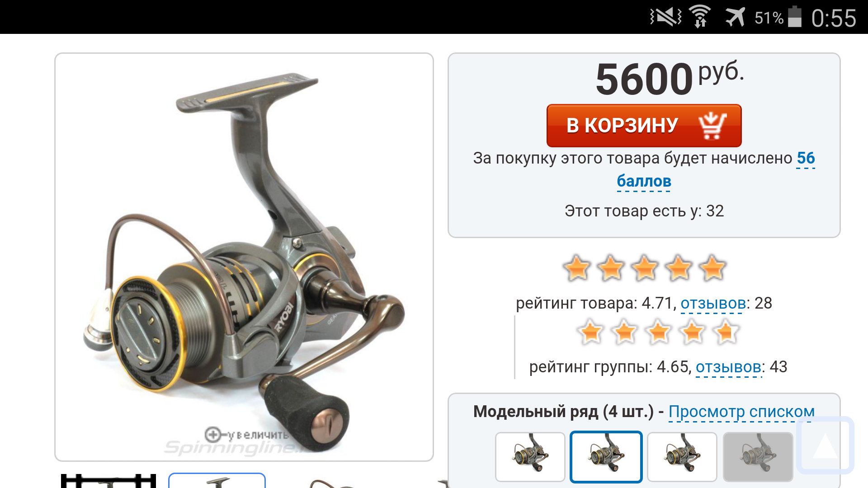
Task: Tap the fifth star of the group rating
Action: click(x=726, y=332)
